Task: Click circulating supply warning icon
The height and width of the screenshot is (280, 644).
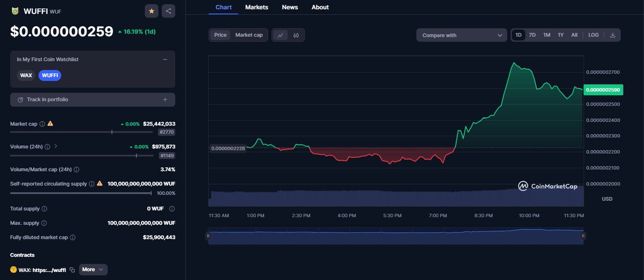Action: coord(99,183)
